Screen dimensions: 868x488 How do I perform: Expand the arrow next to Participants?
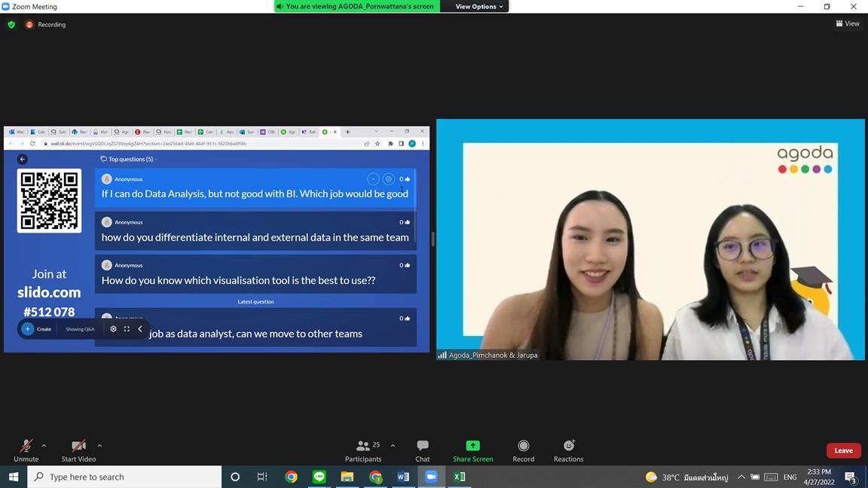pyautogui.click(x=393, y=446)
